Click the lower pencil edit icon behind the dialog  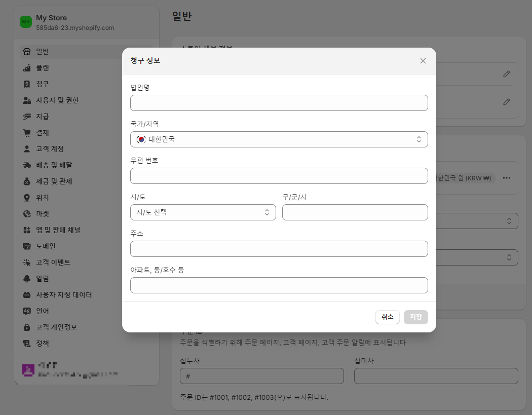click(x=507, y=102)
